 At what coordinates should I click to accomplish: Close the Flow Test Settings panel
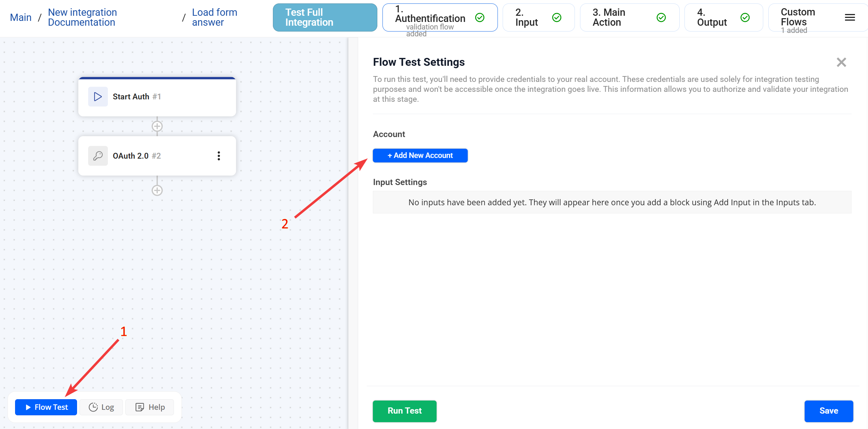pos(841,62)
